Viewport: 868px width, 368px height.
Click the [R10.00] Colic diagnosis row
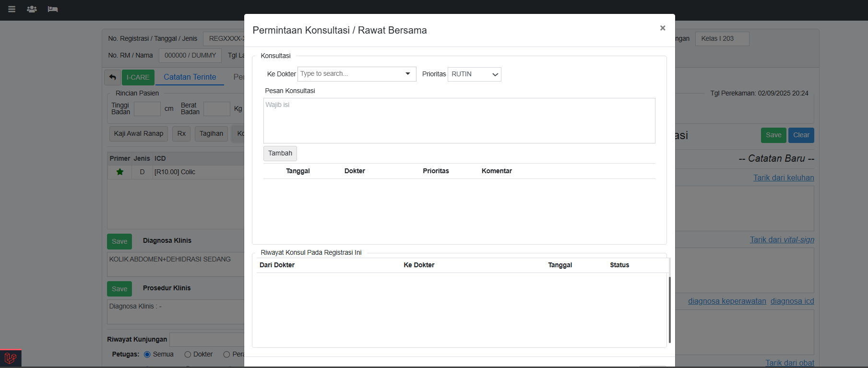click(x=176, y=172)
